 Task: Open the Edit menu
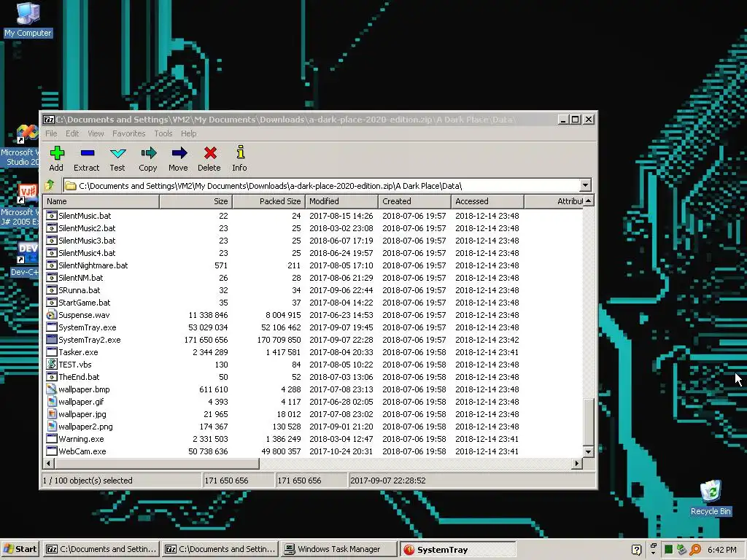[72, 133]
